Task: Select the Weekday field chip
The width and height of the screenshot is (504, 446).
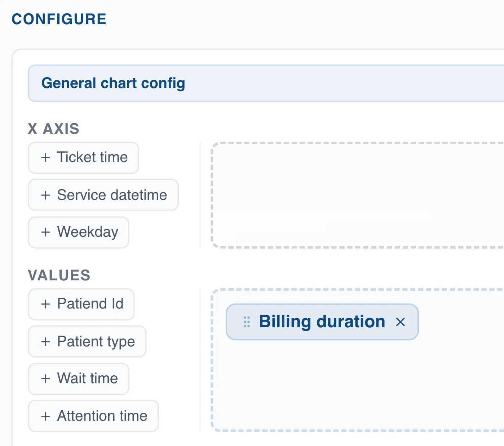Action: click(x=78, y=232)
